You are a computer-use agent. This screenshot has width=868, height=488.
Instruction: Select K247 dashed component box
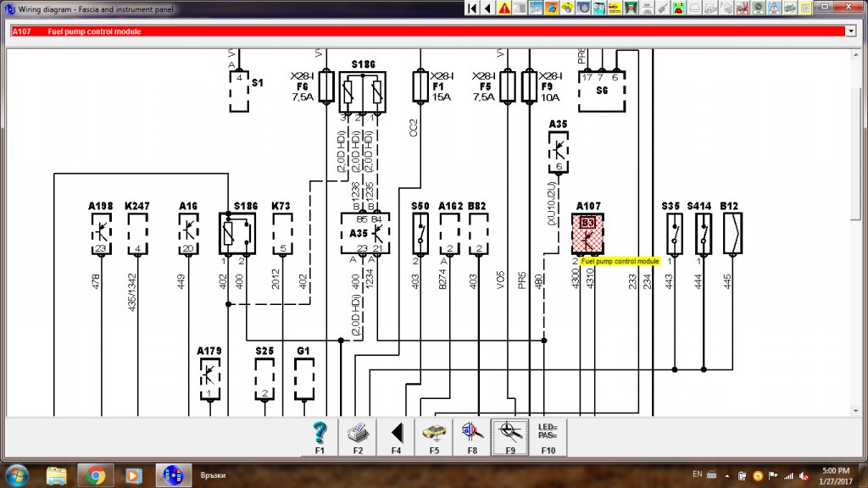(137, 234)
